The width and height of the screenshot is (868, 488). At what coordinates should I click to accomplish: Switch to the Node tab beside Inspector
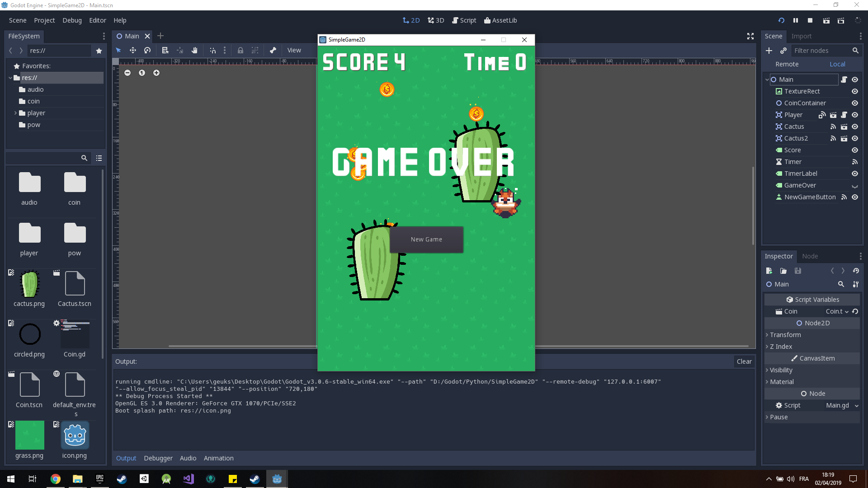[810, 256]
